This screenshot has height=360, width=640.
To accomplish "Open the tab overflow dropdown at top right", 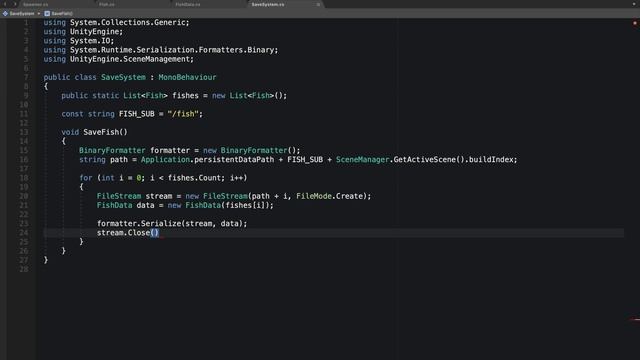I will pos(634,4).
